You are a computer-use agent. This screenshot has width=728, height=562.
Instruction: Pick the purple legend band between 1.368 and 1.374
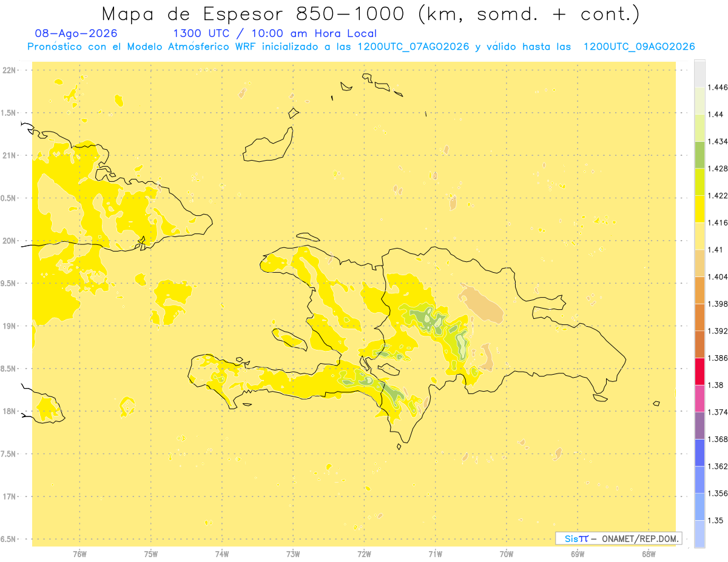coord(699,426)
